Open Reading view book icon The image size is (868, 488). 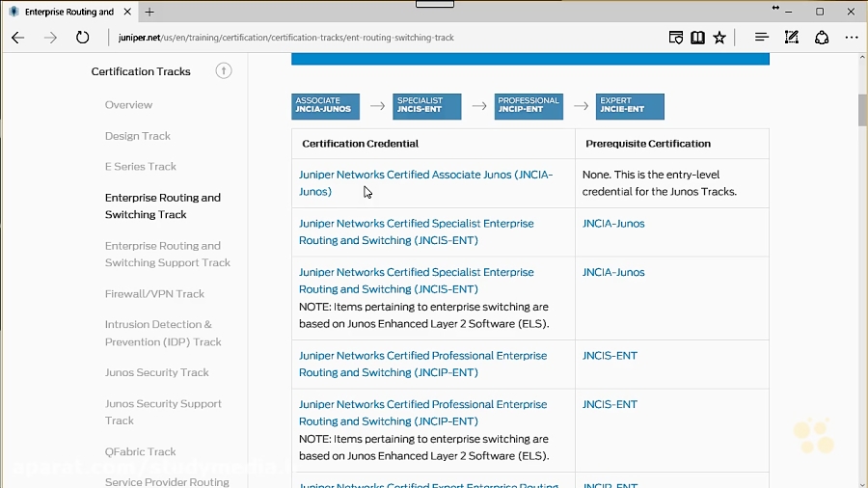697,38
